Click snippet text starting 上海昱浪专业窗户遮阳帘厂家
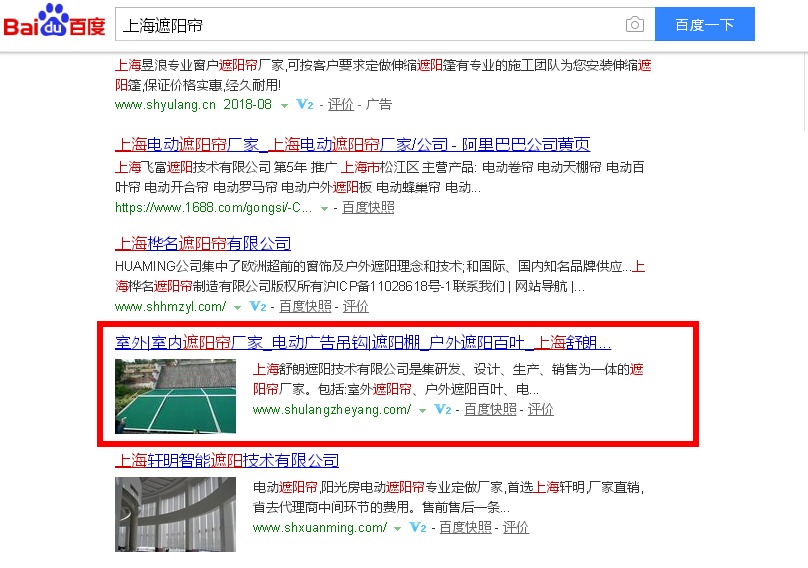The image size is (808, 568). click(383, 75)
